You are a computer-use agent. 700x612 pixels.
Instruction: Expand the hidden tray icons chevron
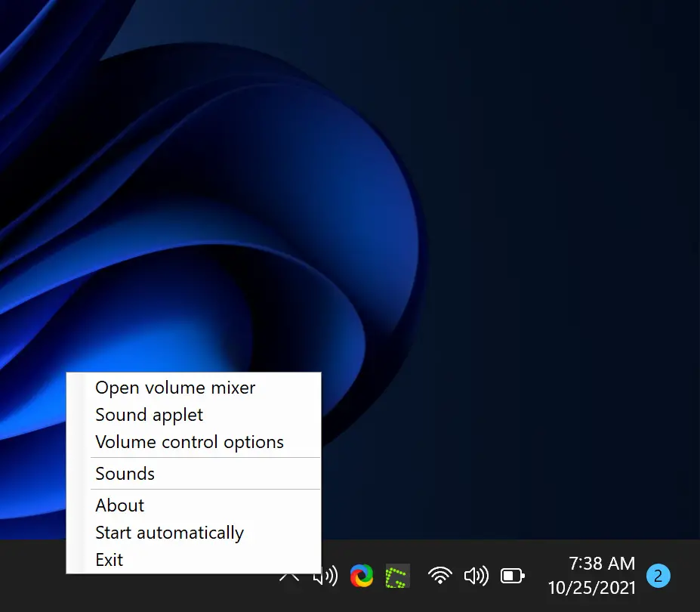[x=289, y=577]
